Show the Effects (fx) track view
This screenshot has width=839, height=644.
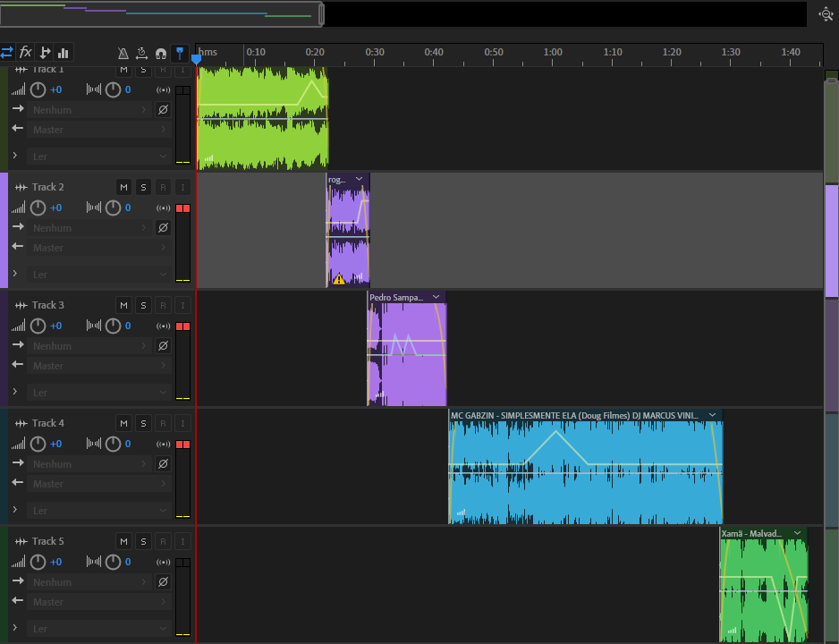click(26, 52)
